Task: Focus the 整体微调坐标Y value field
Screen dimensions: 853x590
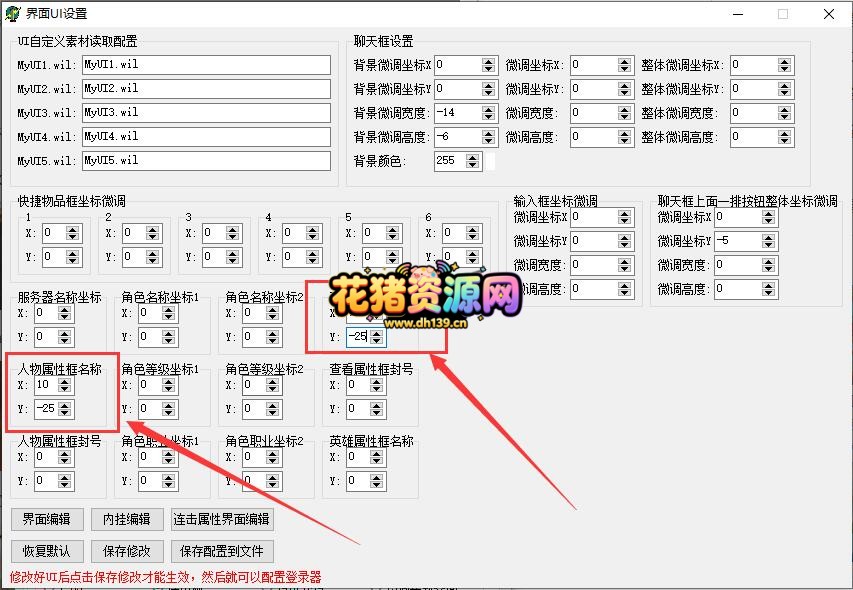Action: click(754, 89)
